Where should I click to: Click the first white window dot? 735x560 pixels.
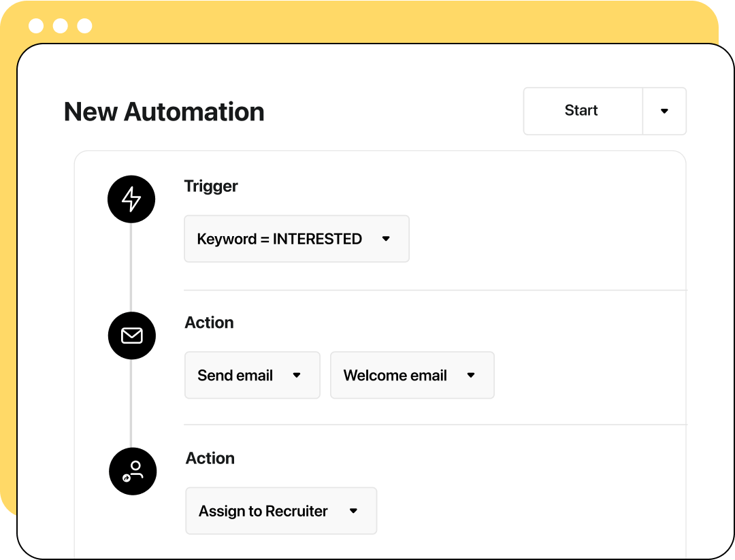(x=36, y=26)
